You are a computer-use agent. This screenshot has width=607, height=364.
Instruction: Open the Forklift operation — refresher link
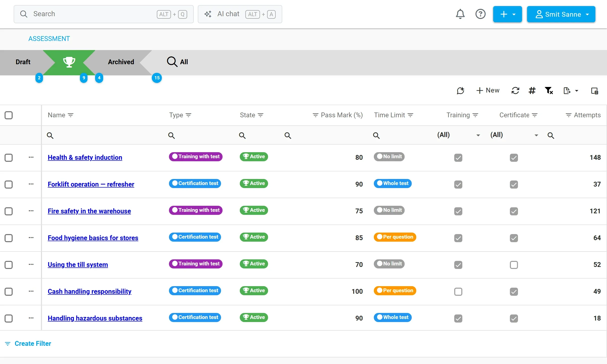tap(91, 184)
